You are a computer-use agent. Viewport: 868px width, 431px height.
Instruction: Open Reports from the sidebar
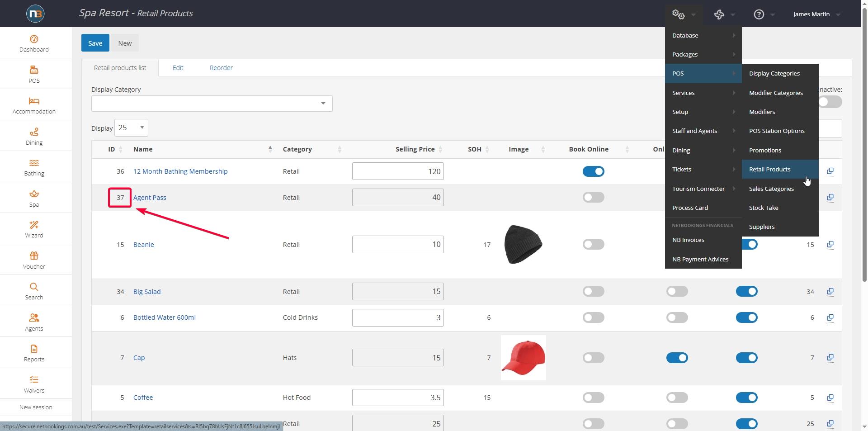click(34, 353)
